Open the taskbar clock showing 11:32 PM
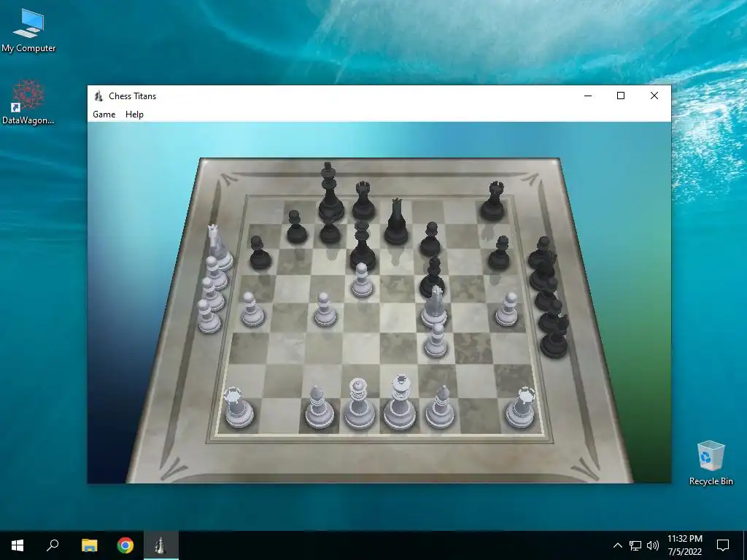 tap(684, 545)
